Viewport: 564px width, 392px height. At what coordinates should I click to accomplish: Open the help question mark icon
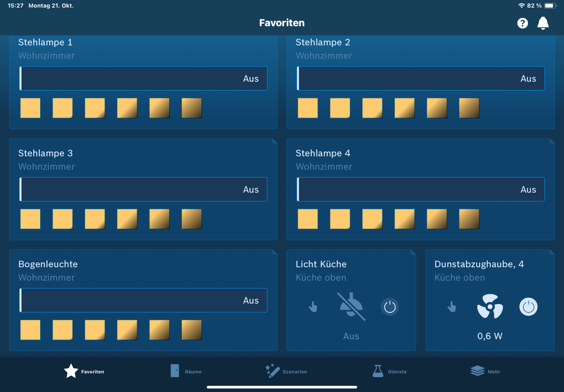click(522, 23)
